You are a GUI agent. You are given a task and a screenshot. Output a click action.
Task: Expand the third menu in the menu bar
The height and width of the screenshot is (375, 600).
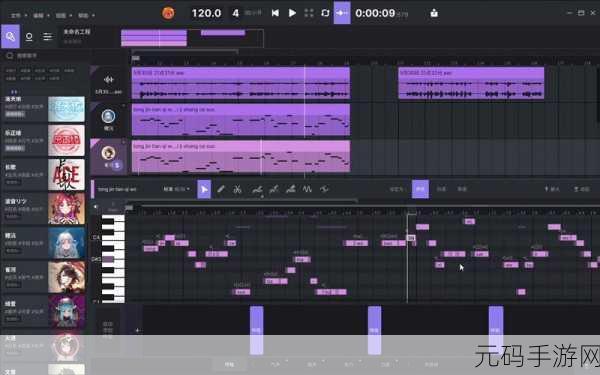coord(64,16)
